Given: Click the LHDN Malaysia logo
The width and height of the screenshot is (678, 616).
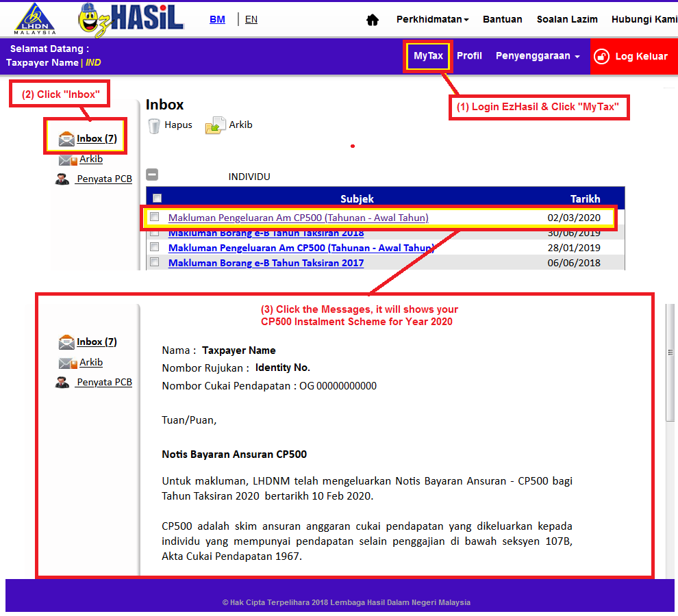Looking at the screenshot, I should click(x=35, y=19).
